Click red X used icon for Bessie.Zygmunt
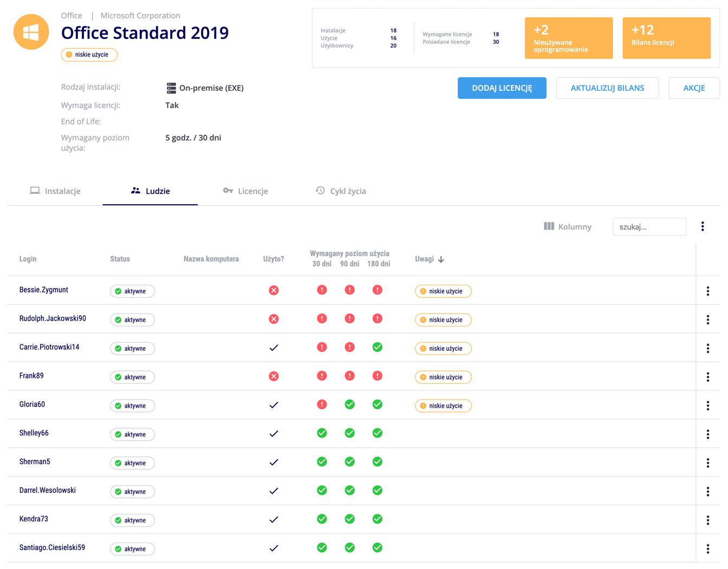 pos(274,291)
